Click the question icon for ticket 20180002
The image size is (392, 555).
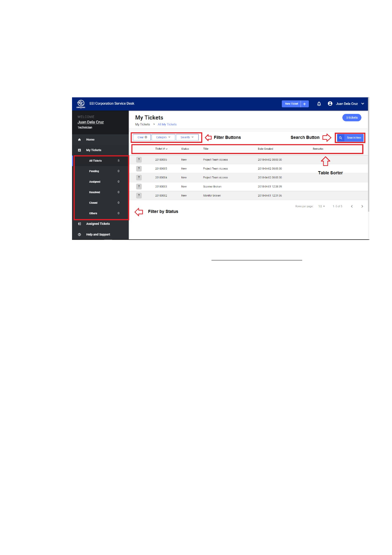[x=139, y=196]
